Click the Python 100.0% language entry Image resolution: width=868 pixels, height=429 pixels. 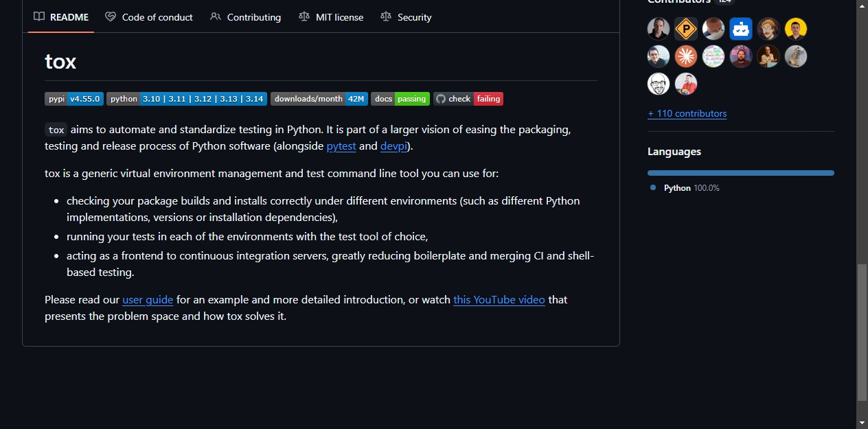(685, 188)
